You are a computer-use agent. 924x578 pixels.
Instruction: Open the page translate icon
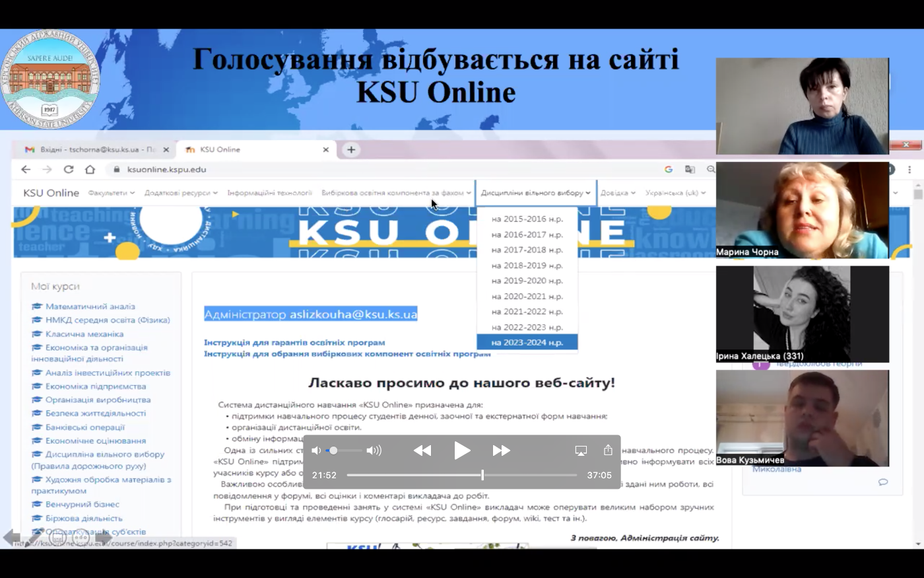pyautogui.click(x=690, y=169)
